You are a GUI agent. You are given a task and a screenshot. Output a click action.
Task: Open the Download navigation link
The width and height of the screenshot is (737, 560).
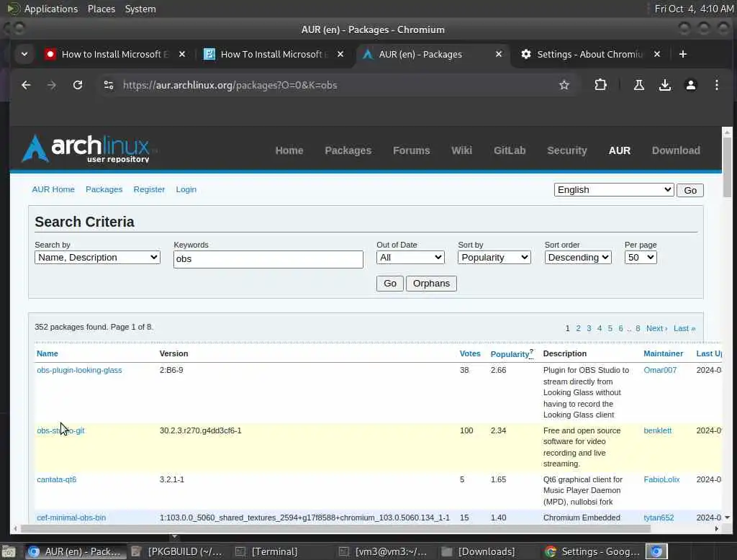coord(676,150)
